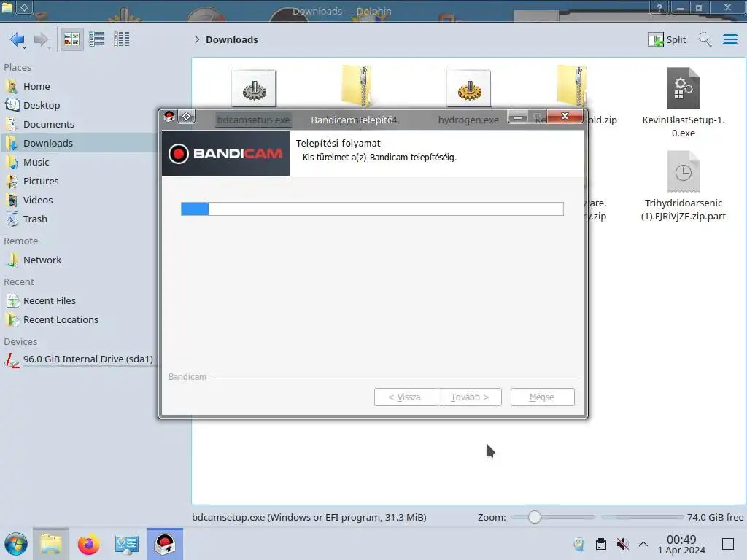747x560 pixels.
Task: Select the hydrogen.exe file icon
Action: coord(469,88)
